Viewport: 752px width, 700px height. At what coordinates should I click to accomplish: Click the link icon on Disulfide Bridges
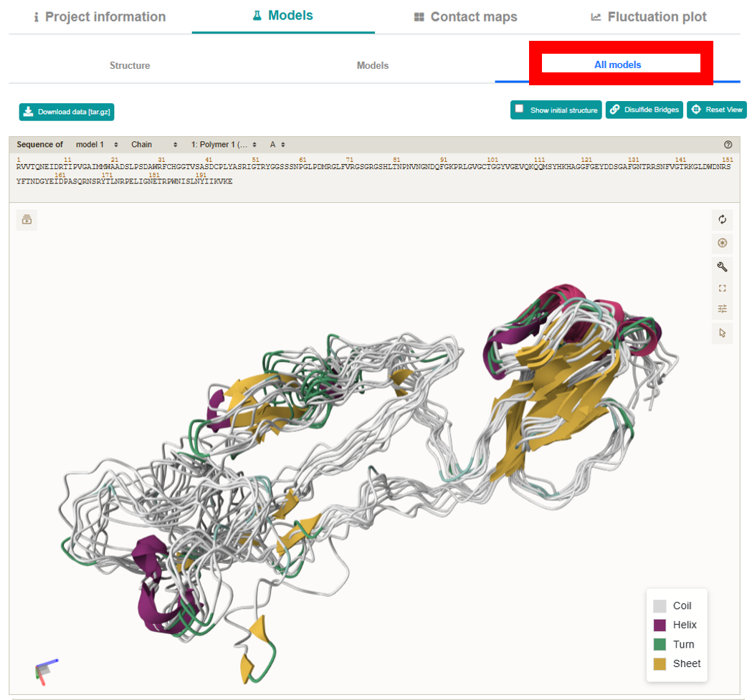pyautogui.click(x=615, y=110)
